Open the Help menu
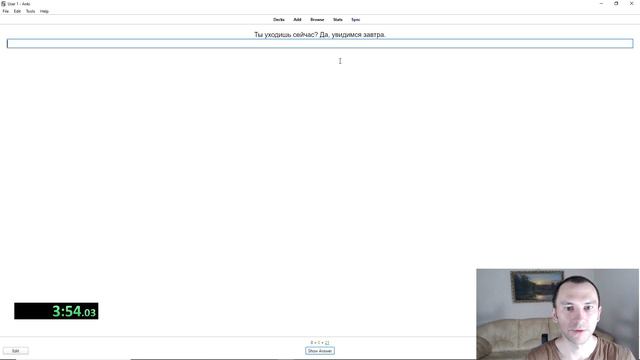The image size is (640, 360). pos(44,11)
